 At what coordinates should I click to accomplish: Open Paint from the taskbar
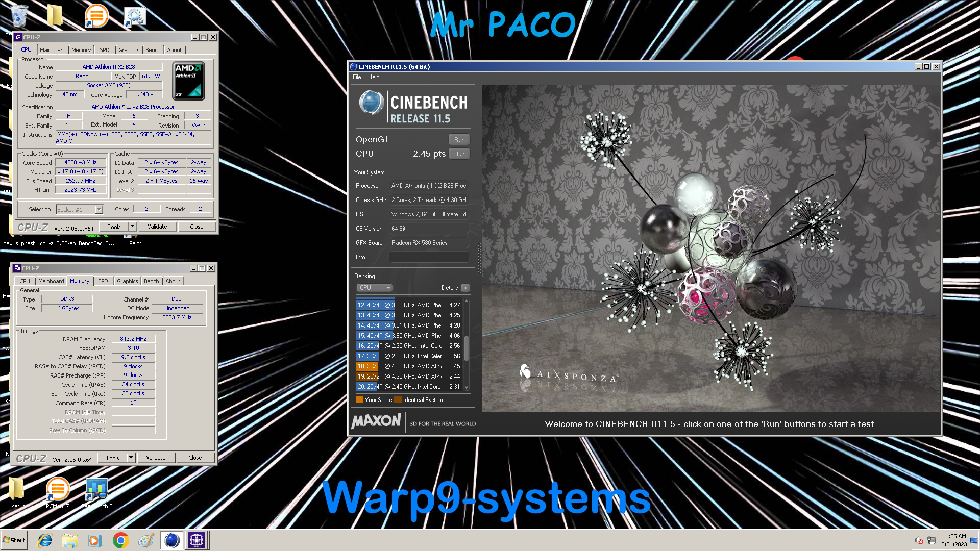pos(146,540)
